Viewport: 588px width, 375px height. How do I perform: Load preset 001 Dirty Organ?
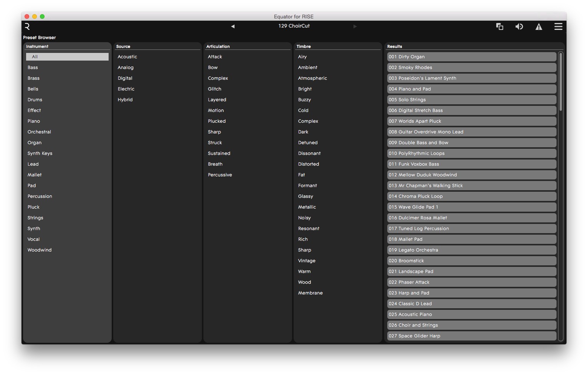coord(471,57)
